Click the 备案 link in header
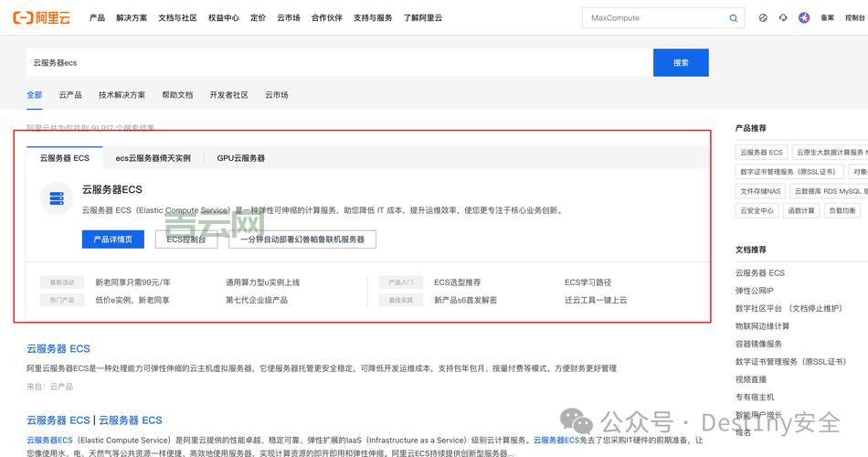 point(827,17)
